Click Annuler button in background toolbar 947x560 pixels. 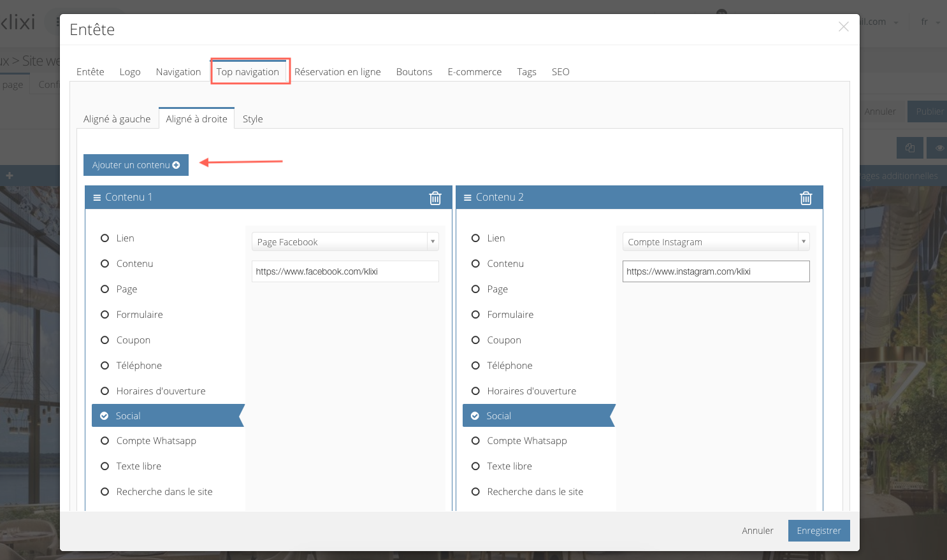click(880, 111)
